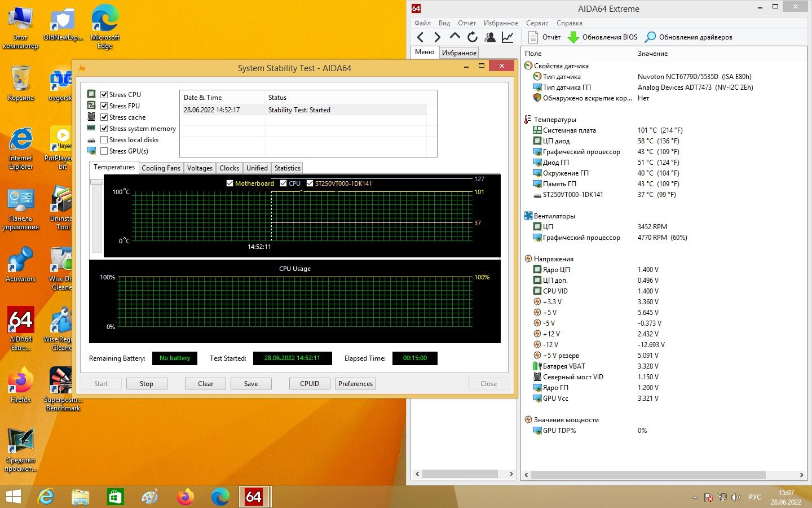Screen dimensions: 812x508
Task: Open Windows Store from the taskbar
Action: click(x=115, y=497)
